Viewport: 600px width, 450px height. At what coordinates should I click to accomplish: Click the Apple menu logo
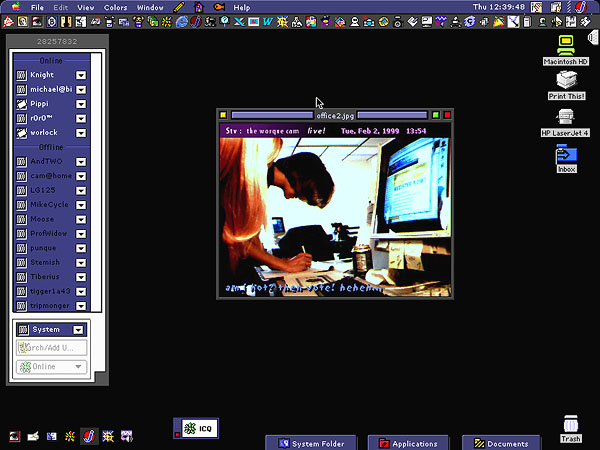[x=12, y=7]
